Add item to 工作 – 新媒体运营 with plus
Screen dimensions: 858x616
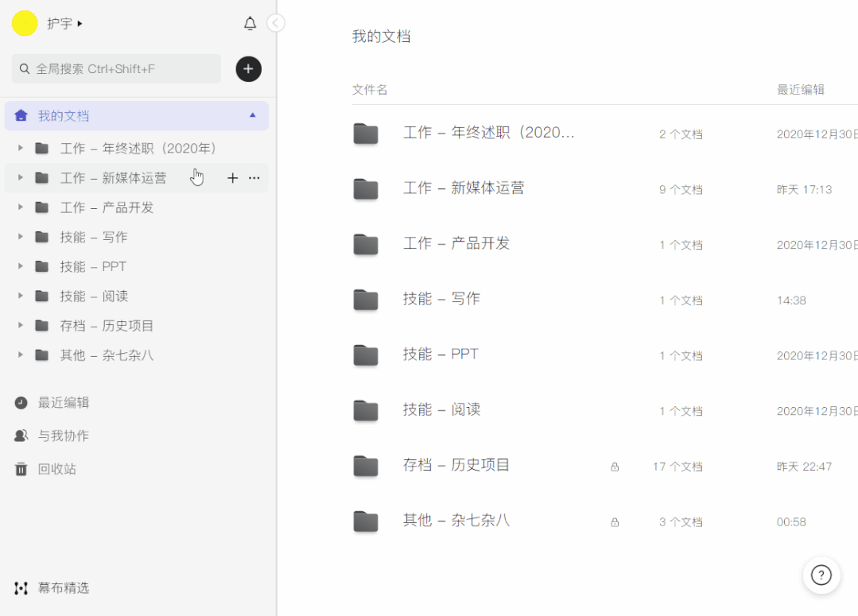coord(232,178)
